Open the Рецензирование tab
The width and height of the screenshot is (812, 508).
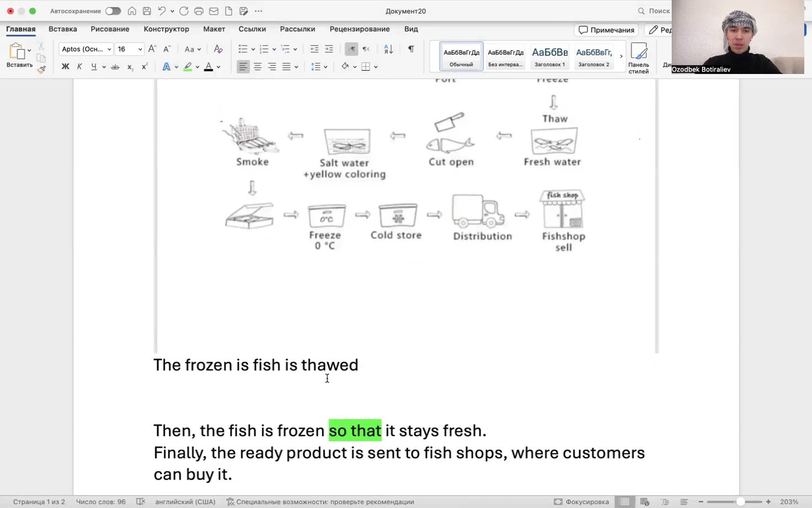tap(359, 29)
